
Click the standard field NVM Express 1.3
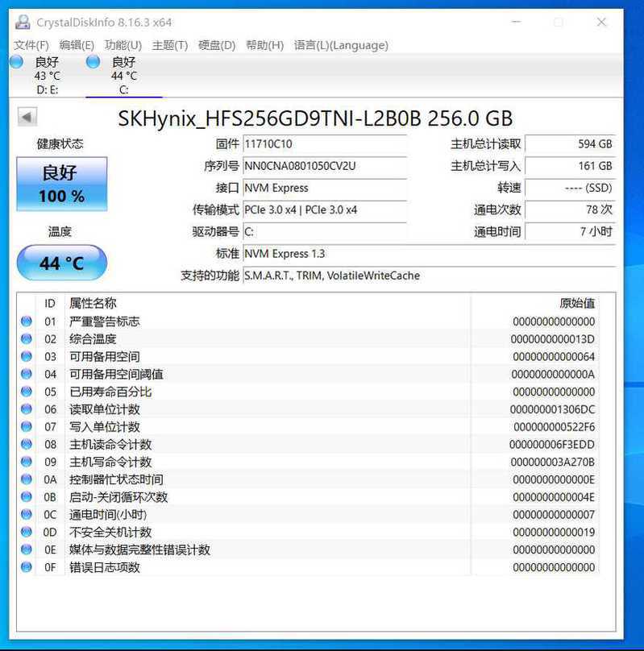429,254
